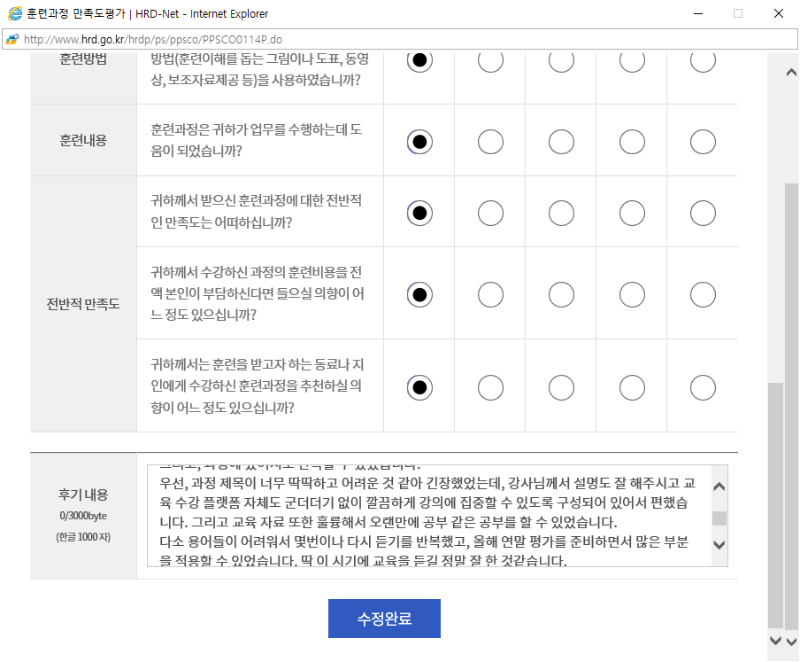The image size is (800, 662).
Task: Click the 수정완료 button
Action: click(384, 618)
